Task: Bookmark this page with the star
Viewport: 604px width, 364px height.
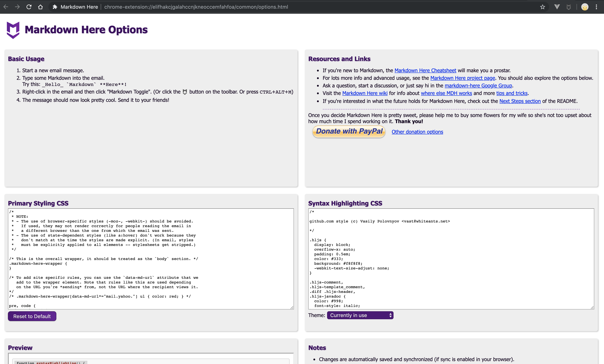Action: point(542,7)
